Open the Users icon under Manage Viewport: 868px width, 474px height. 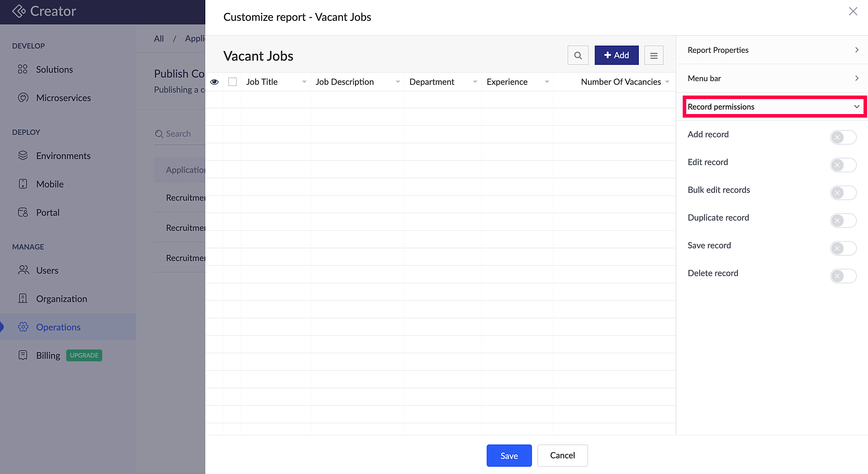pyautogui.click(x=23, y=270)
